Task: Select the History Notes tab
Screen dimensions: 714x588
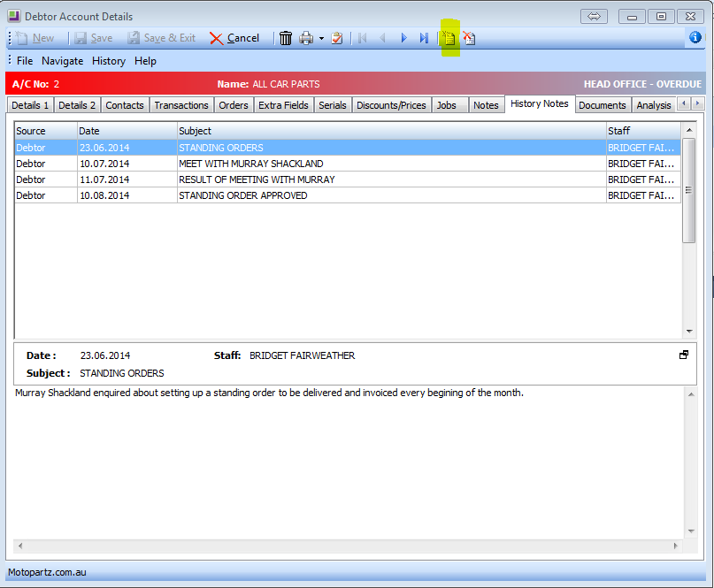Action: [540, 103]
